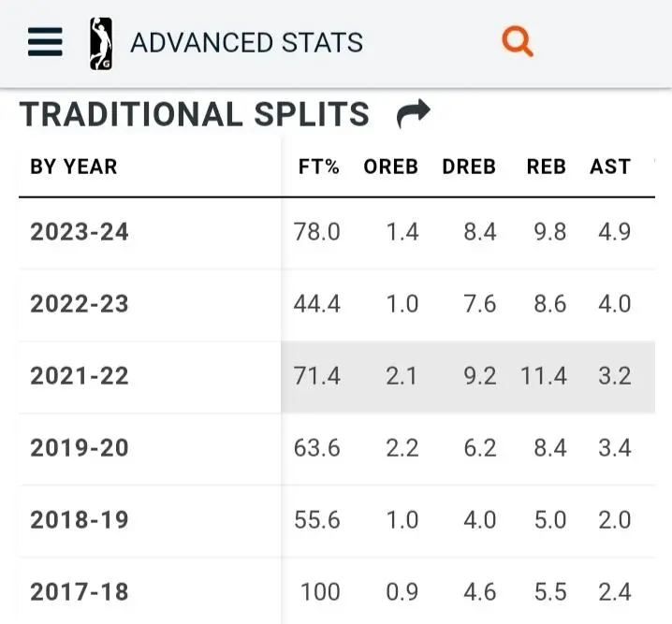The width and height of the screenshot is (672, 624).
Task: Select the 2017-18 season row
Action: [x=80, y=592]
